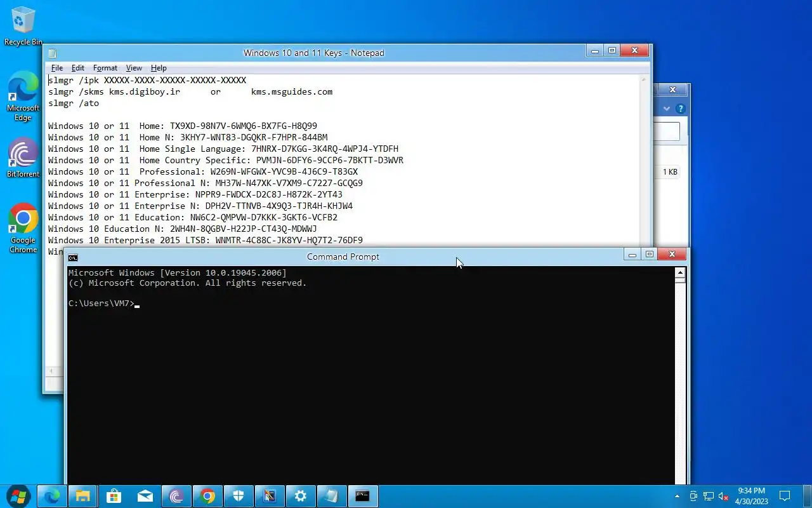Click the Command Prompt scrollbar up arrow

(680, 272)
